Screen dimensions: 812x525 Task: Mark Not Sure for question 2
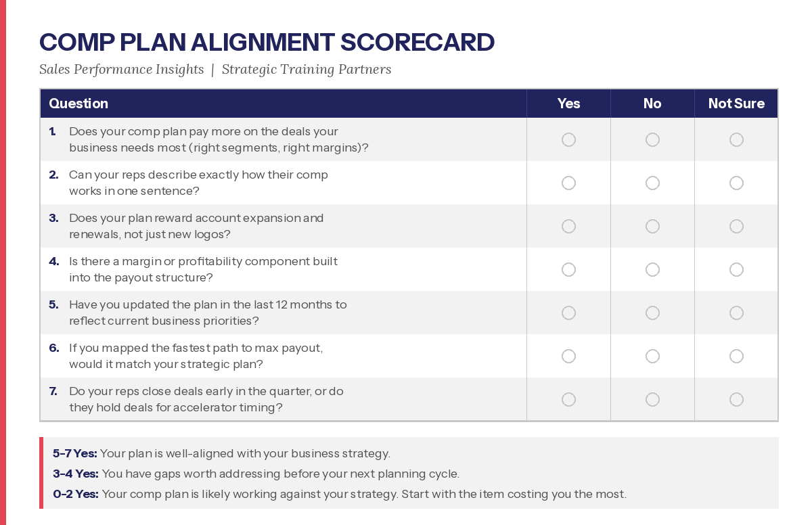pyautogui.click(x=736, y=183)
